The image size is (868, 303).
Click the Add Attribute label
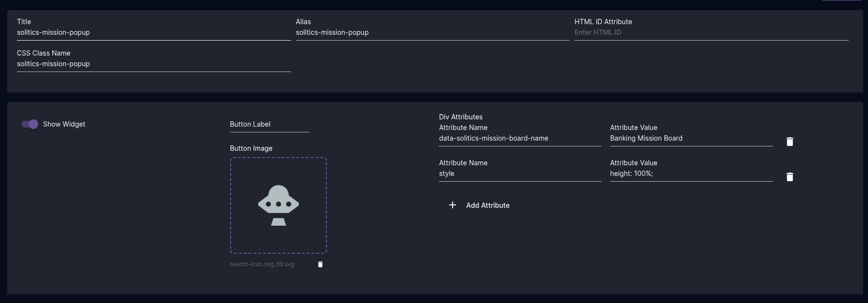tap(488, 205)
